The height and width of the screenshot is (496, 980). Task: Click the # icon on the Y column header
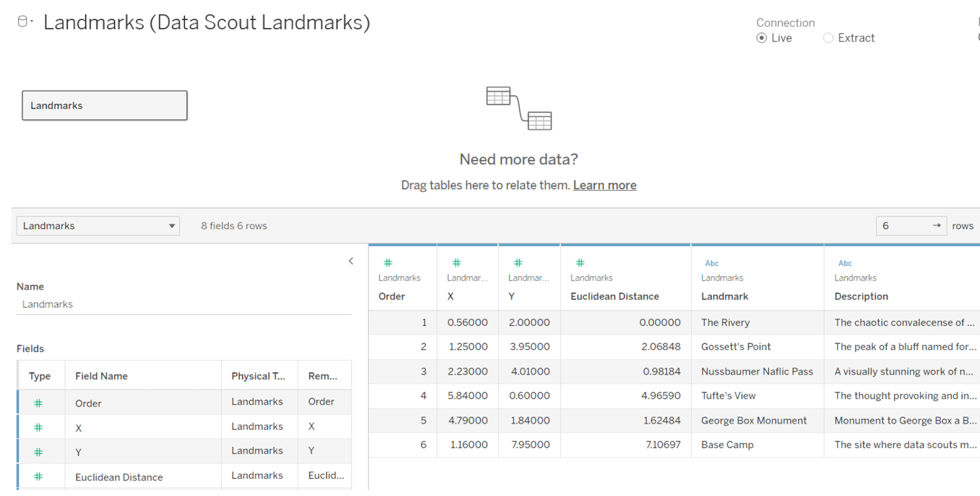[518, 263]
